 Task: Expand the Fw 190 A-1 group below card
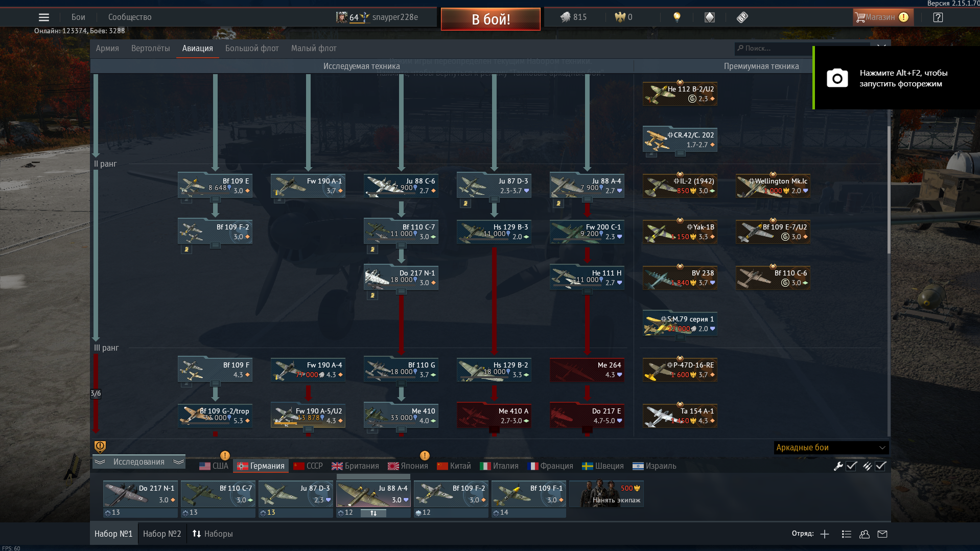tap(279, 200)
